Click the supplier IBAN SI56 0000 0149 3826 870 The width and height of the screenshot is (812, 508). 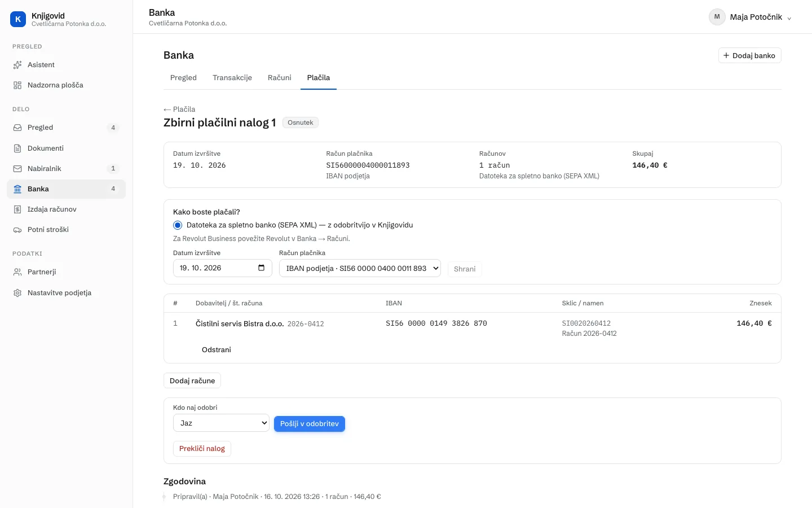click(x=436, y=323)
